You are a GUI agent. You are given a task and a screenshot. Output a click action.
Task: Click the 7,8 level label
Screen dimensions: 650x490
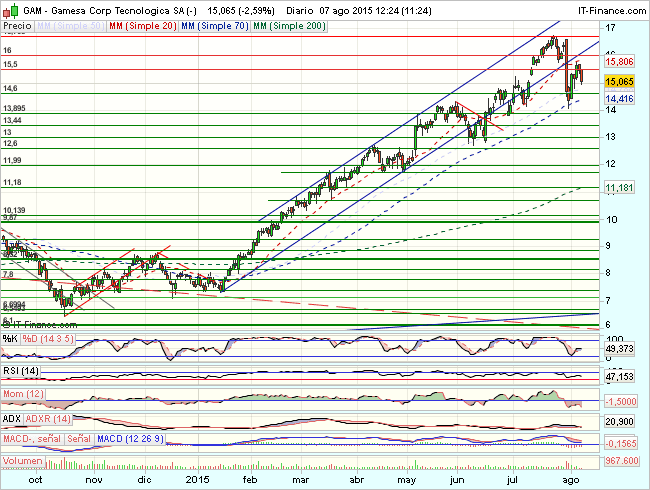point(8,274)
